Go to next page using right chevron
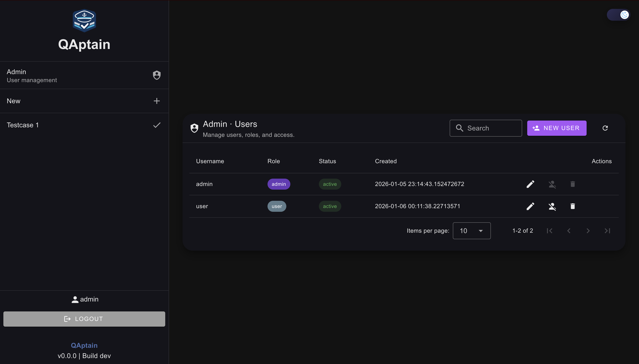Screen dimensions: 639x364 coord(588,231)
